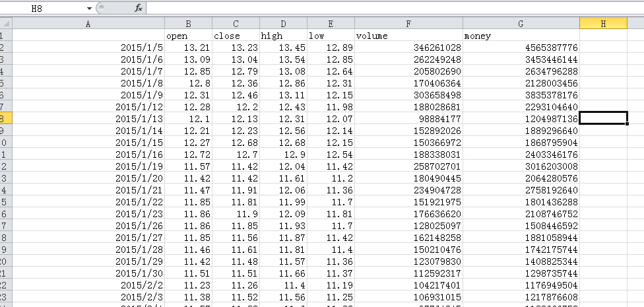The image size is (644, 307).
Task: Click the Insert Function fx icon
Action: [139, 8]
